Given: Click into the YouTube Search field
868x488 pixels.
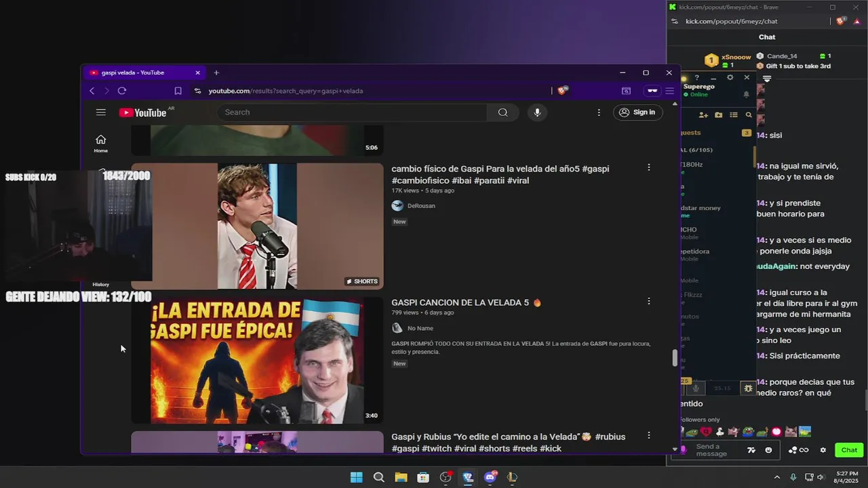Looking at the screenshot, I should point(352,113).
